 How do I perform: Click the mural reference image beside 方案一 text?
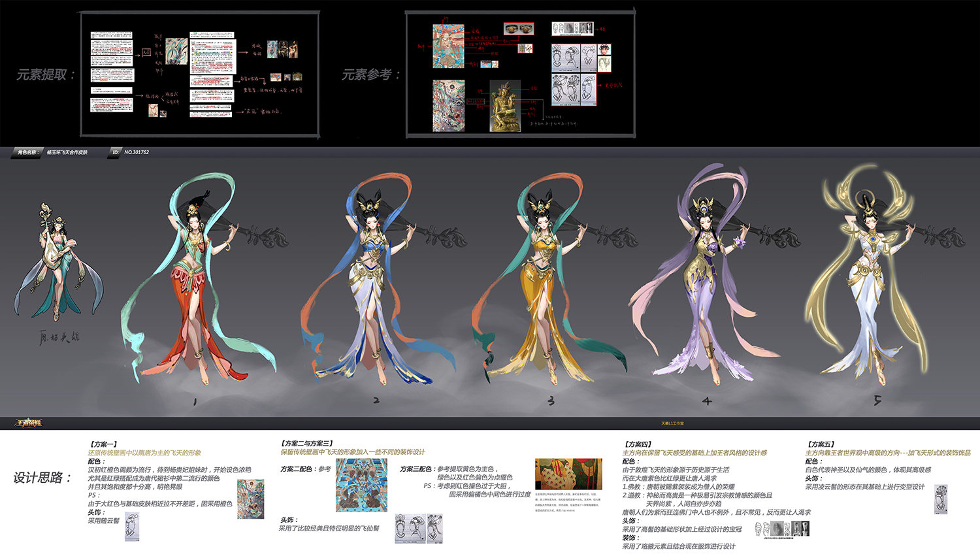(250, 499)
